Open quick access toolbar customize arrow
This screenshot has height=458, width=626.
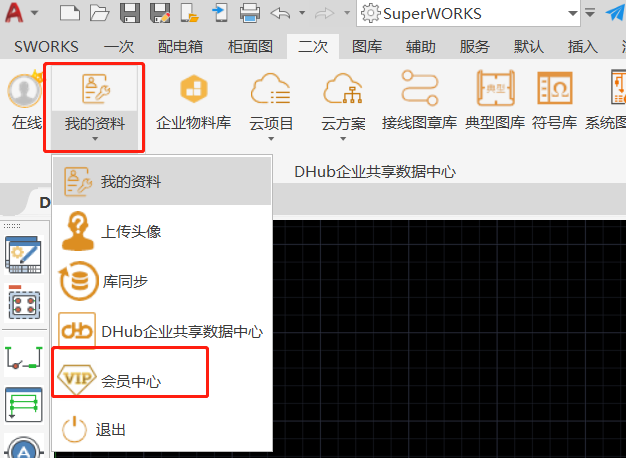(x=590, y=12)
